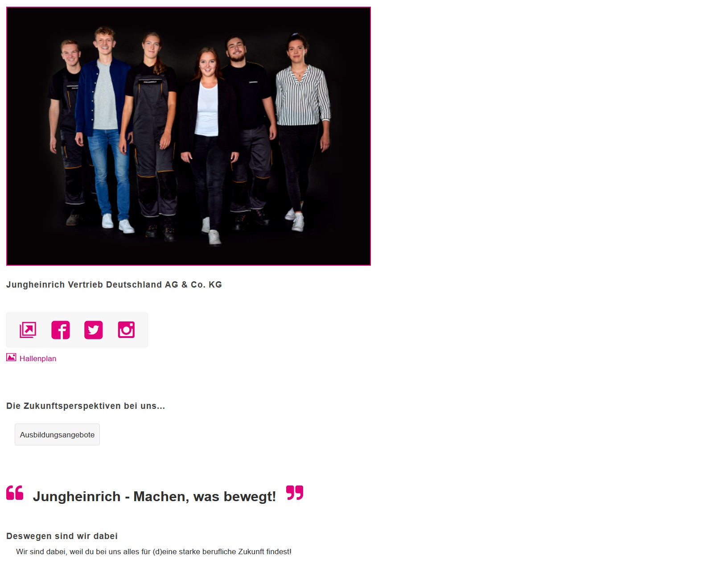Click the Jungheinrich Vertrieb Deutschland heading
728x564 pixels.
pyautogui.click(x=114, y=285)
